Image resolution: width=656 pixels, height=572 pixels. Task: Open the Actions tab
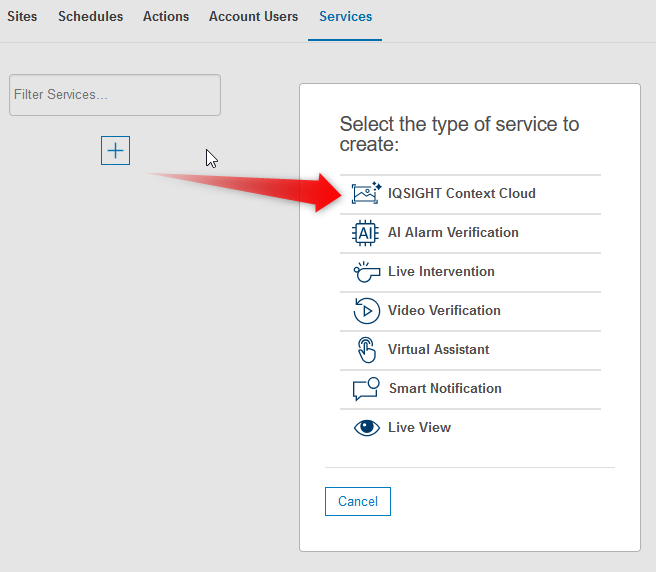pos(166,16)
